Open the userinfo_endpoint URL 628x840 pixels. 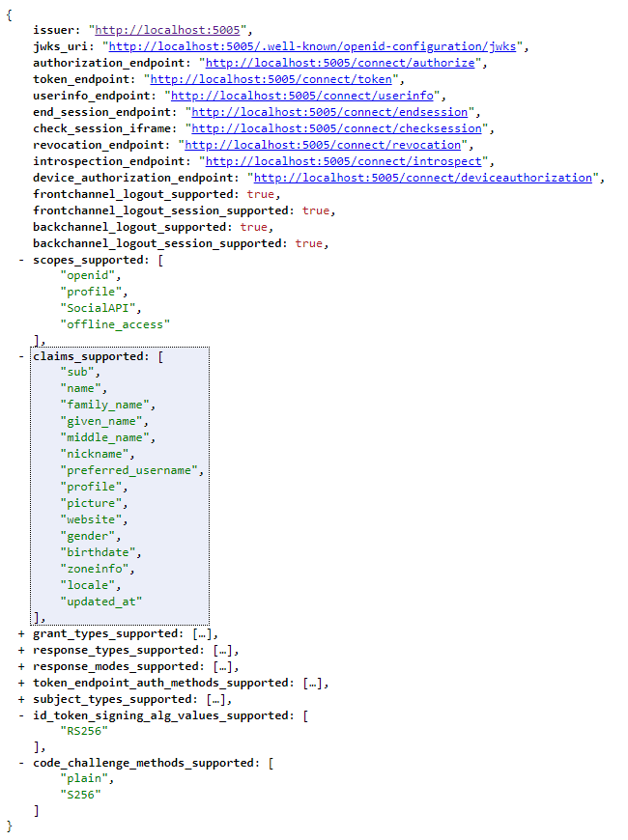[306, 96]
